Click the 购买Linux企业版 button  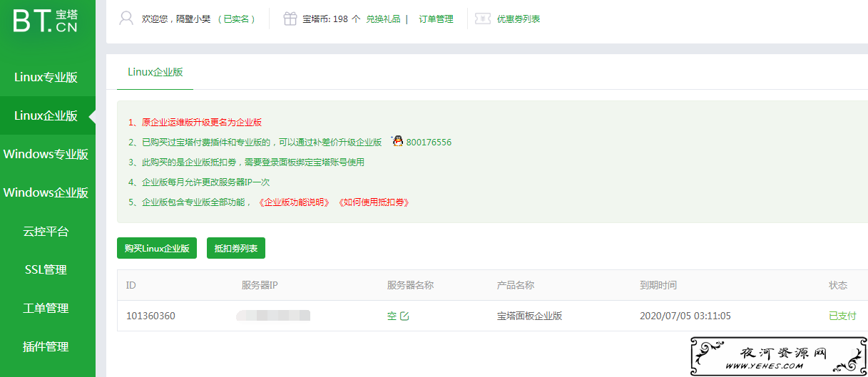tap(157, 248)
